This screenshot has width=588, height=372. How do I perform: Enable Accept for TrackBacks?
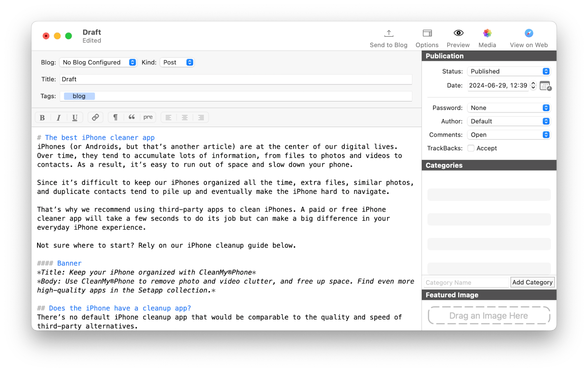click(470, 148)
